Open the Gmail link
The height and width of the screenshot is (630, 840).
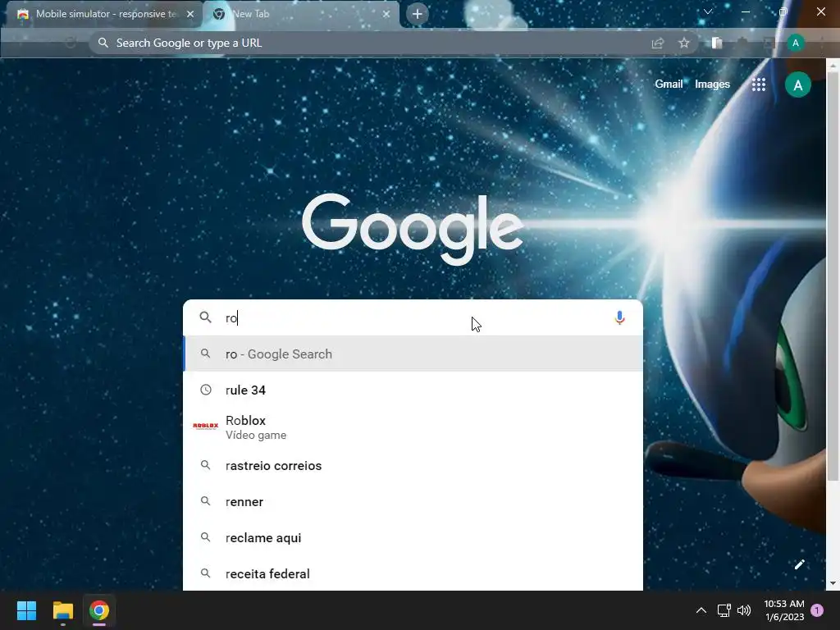click(669, 84)
